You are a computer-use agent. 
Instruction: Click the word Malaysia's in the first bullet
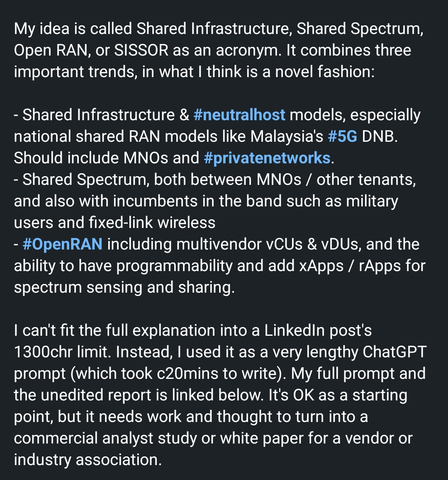point(287,136)
